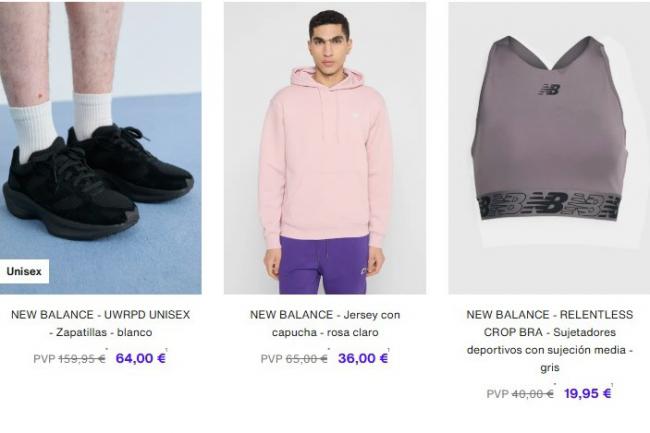Viewport: 650px width, 433px height.
Task: Click the purple pants in hoodie photo
Action: 325,264
